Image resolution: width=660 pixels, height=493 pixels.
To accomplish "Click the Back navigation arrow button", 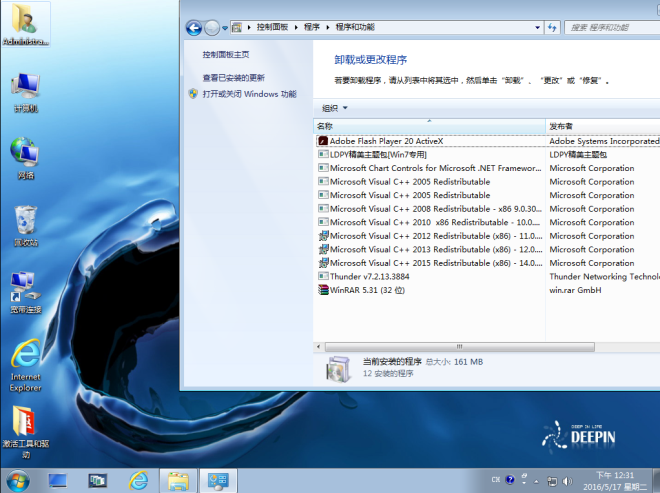I will pyautogui.click(x=194, y=28).
